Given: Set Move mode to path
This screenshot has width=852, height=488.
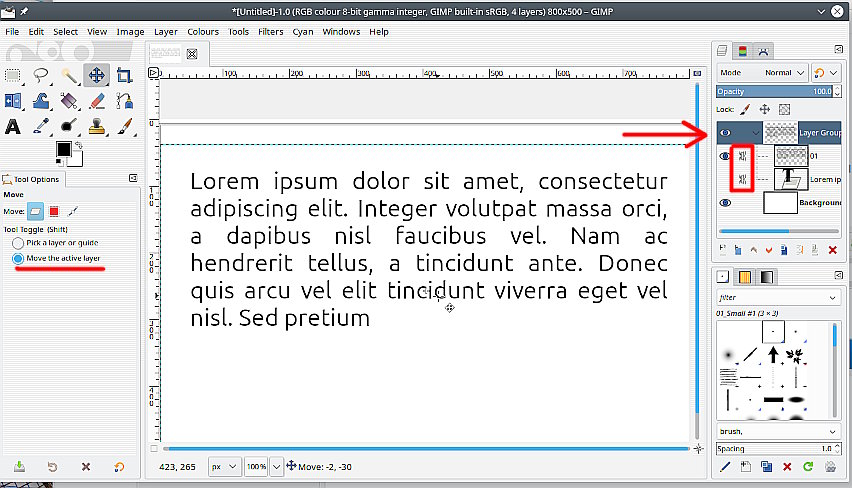Looking at the screenshot, I should 72,211.
